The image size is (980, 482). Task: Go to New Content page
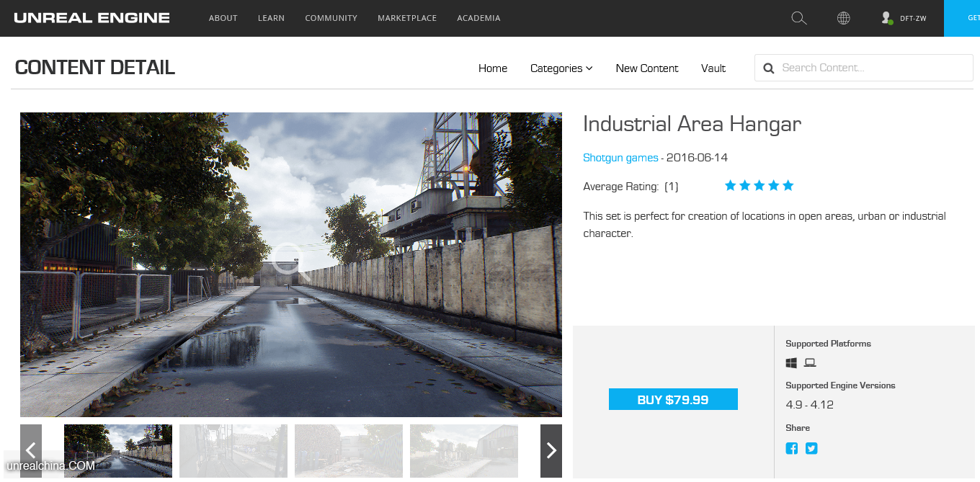(x=646, y=68)
